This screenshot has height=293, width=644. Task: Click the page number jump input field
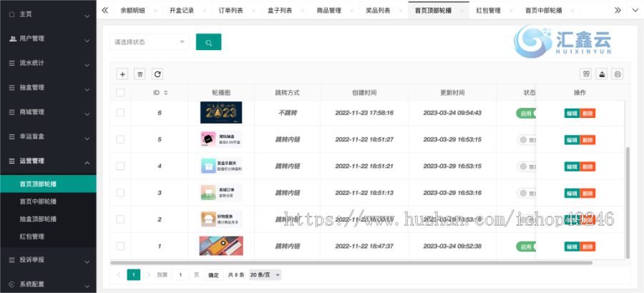tap(181, 274)
